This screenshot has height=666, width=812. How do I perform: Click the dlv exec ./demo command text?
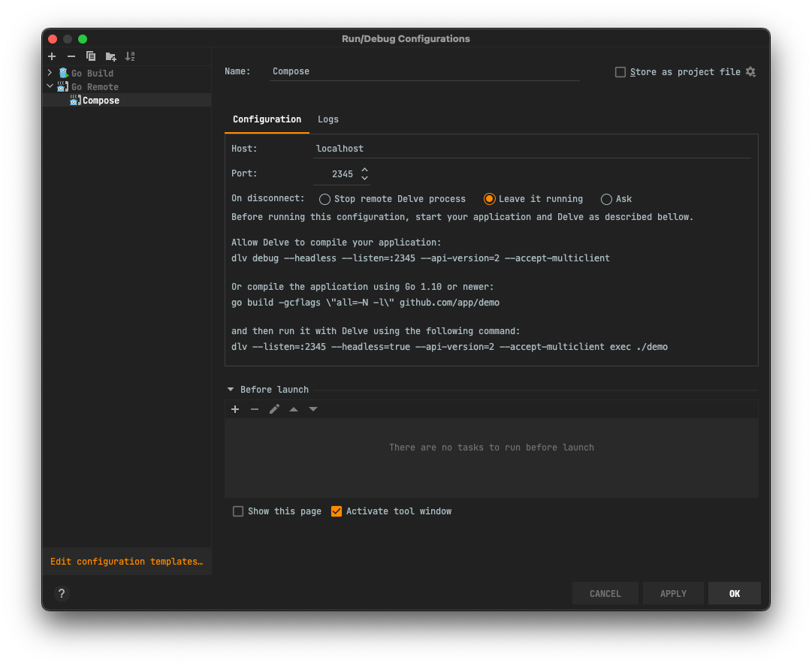point(449,347)
